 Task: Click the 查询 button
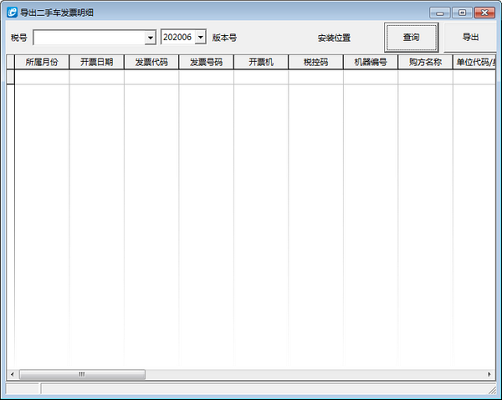point(411,37)
